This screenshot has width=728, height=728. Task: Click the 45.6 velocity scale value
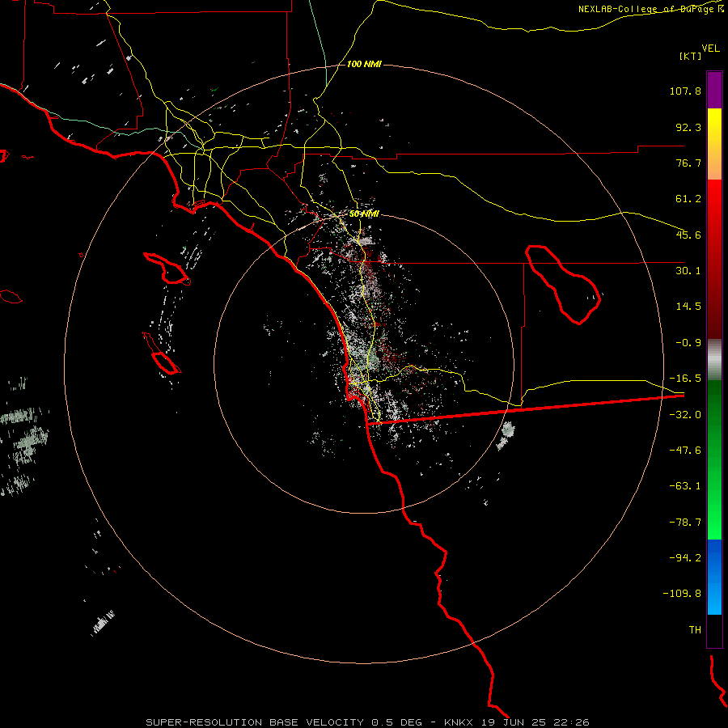coord(688,235)
